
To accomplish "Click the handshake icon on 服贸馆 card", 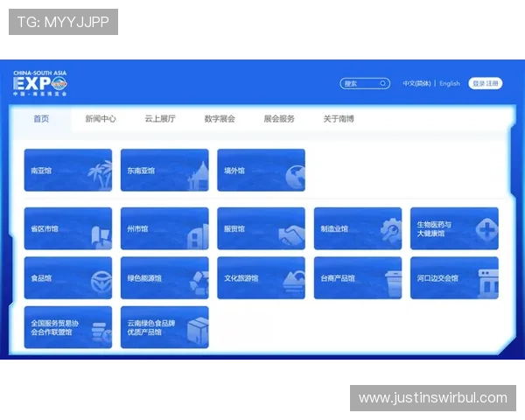I will click(x=291, y=234).
